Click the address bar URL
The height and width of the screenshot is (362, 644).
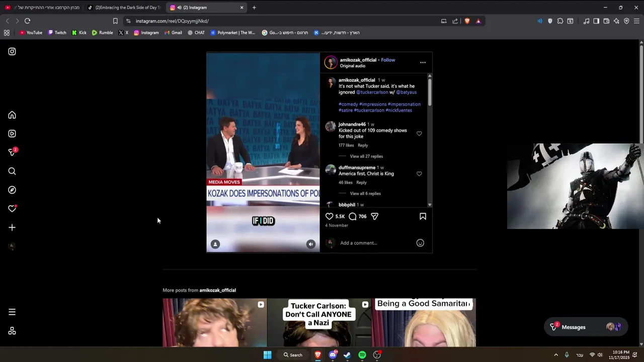click(x=172, y=21)
